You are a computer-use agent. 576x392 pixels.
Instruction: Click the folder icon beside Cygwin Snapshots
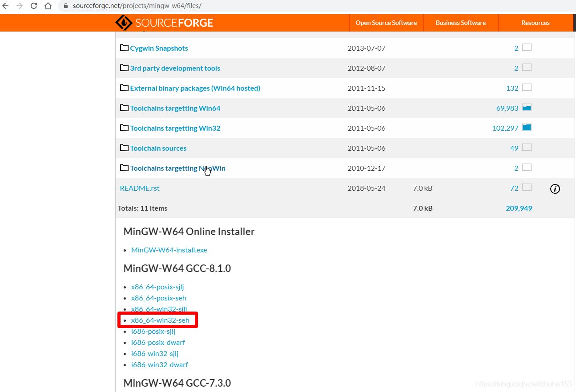click(124, 48)
